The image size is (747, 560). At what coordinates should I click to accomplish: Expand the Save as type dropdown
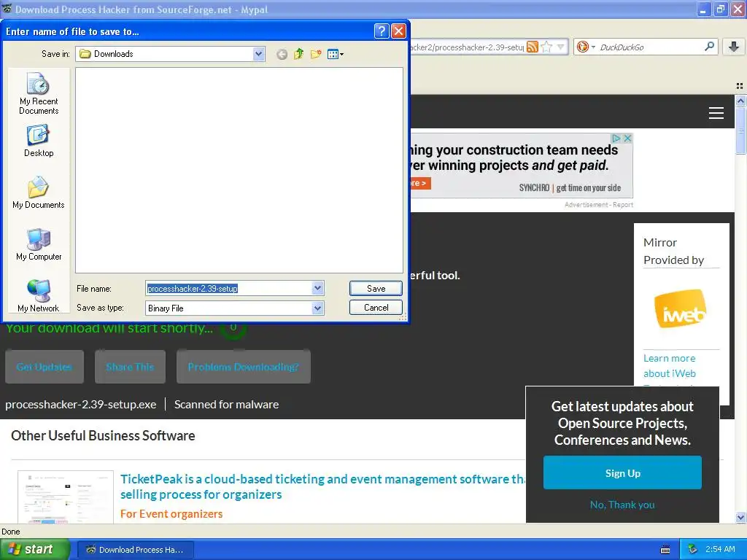(318, 308)
